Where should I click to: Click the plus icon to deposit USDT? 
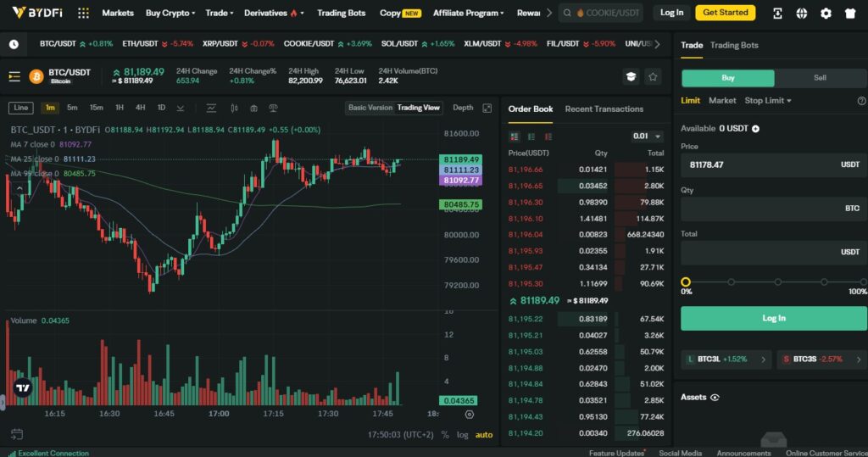(x=755, y=129)
